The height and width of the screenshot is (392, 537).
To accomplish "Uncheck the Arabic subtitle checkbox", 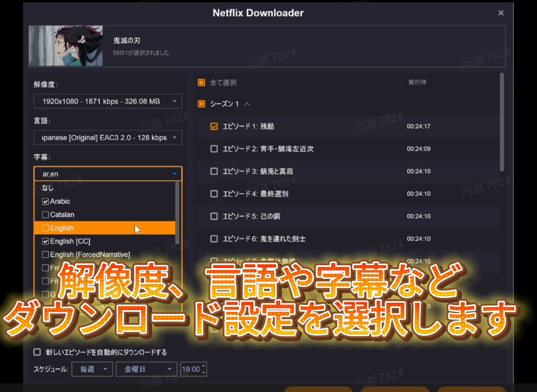I will click(x=45, y=201).
